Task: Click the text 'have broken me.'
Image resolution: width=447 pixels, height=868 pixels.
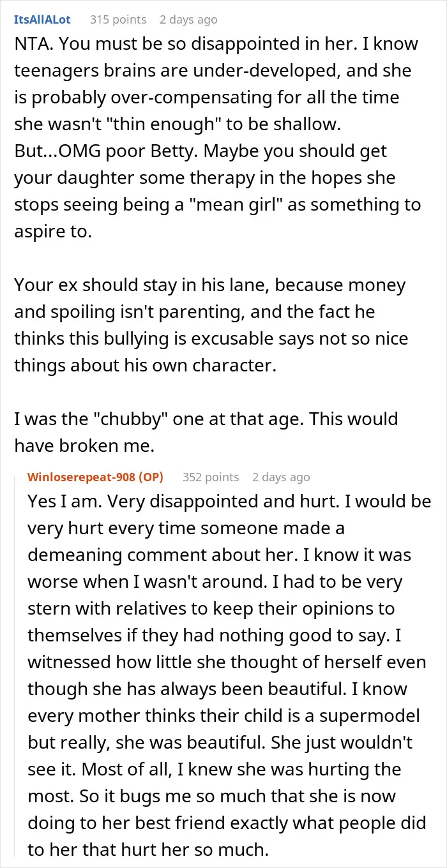Action: tap(84, 446)
